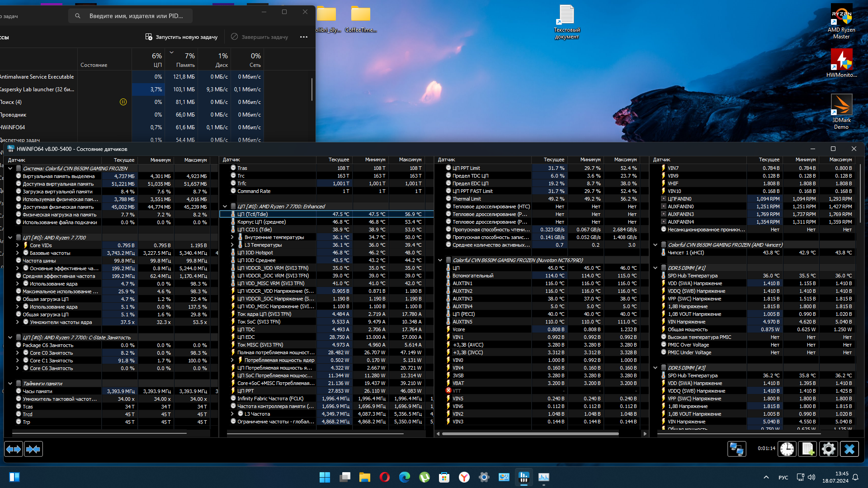Expand the L3 Температуры row
This screenshot has width=868, height=488.
pyautogui.click(x=232, y=245)
